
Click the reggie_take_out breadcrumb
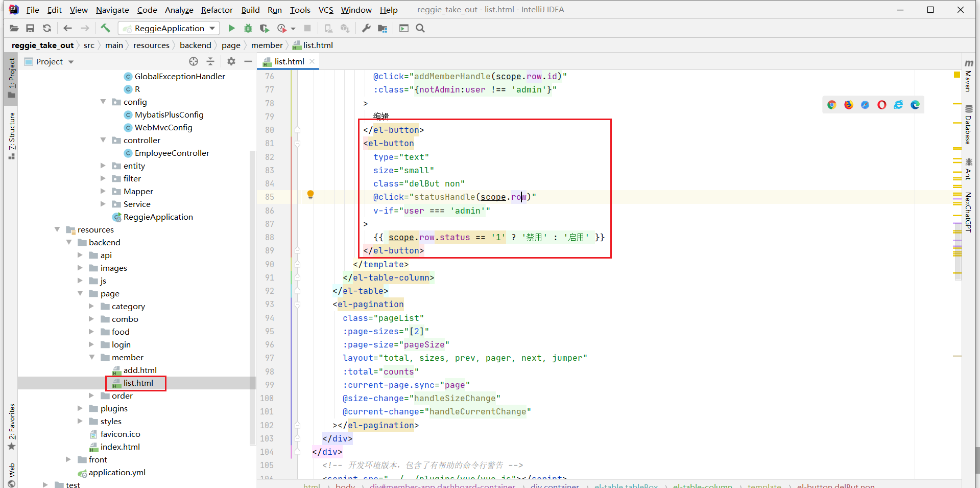click(42, 45)
